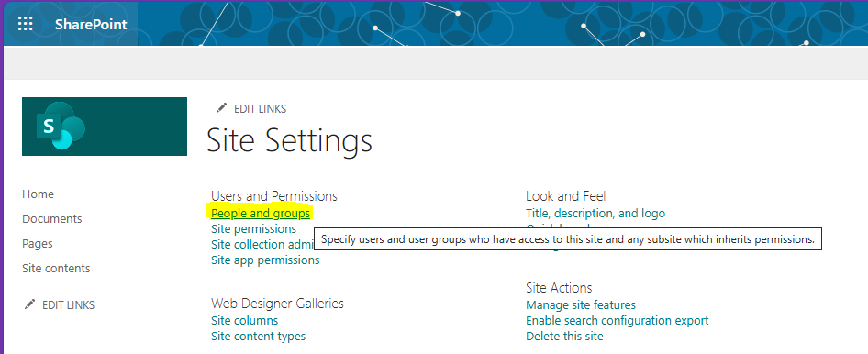This screenshot has width=868, height=354.
Task: Click the SharePoint site logo image
Action: click(105, 127)
